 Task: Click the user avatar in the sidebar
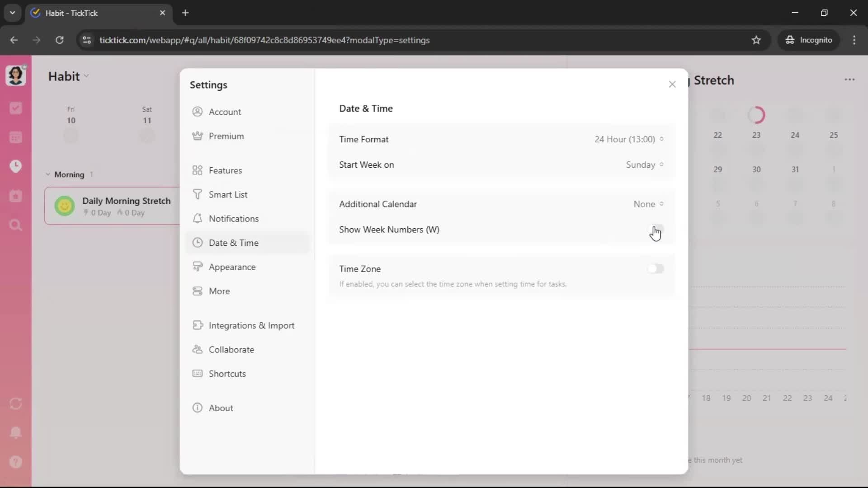pyautogui.click(x=15, y=75)
